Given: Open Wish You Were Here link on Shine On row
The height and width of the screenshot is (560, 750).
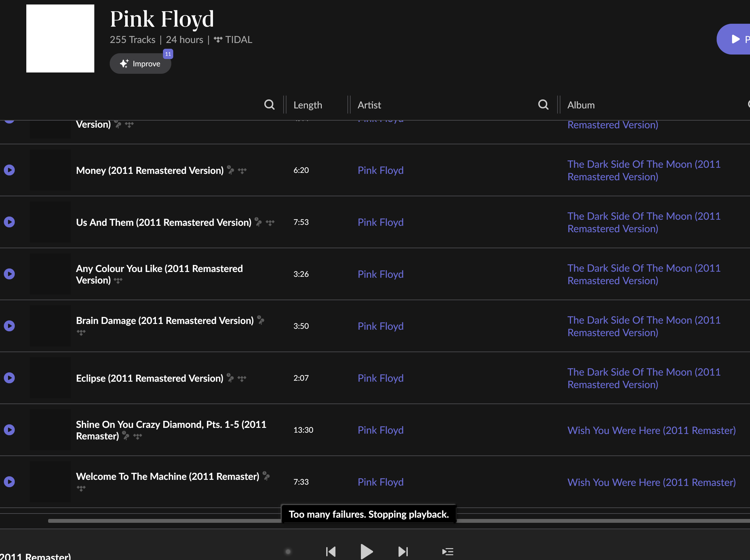Looking at the screenshot, I should pyautogui.click(x=651, y=430).
